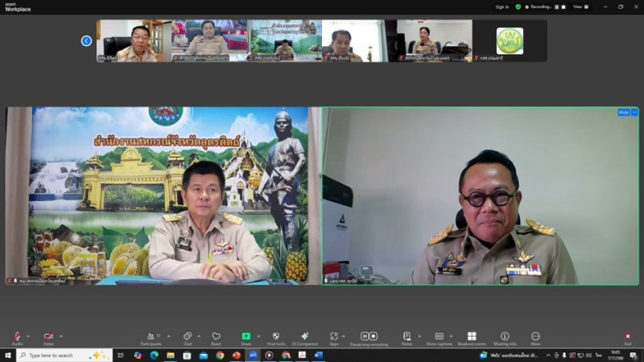Select left video with Uttaradit banner

(x=163, y=195)
